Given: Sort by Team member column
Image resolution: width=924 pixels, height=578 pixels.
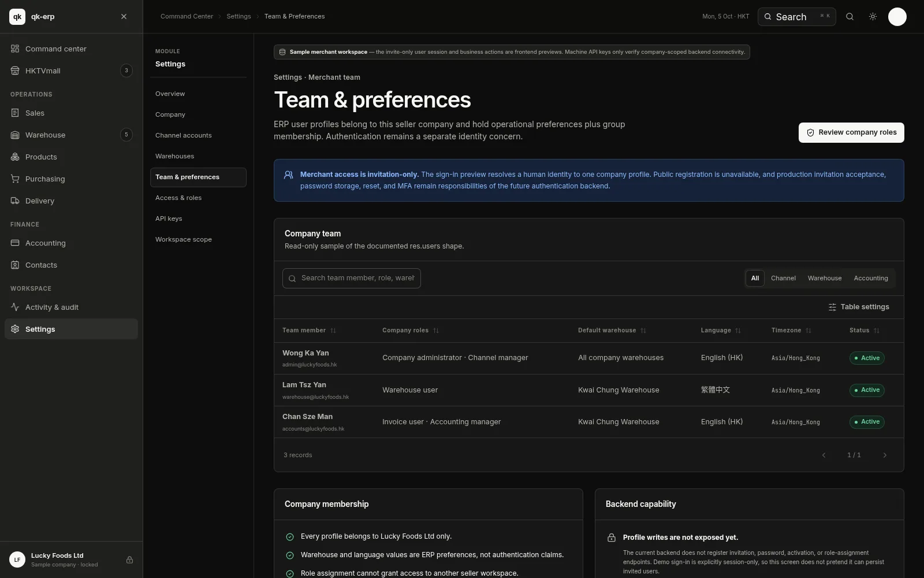Looking at the screenshot, I should 309,331.
